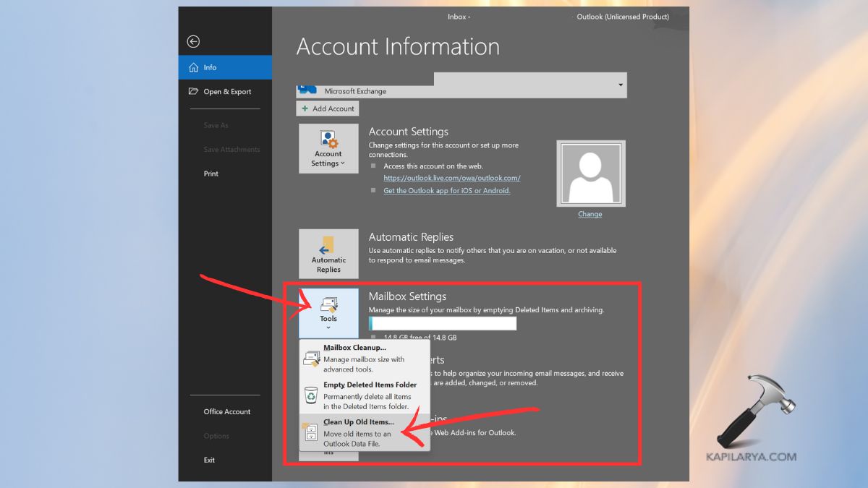The height and width of the screenshot is (488, 868).
Task: Click the mailbox storage usage bar
Action: [441, 322]
